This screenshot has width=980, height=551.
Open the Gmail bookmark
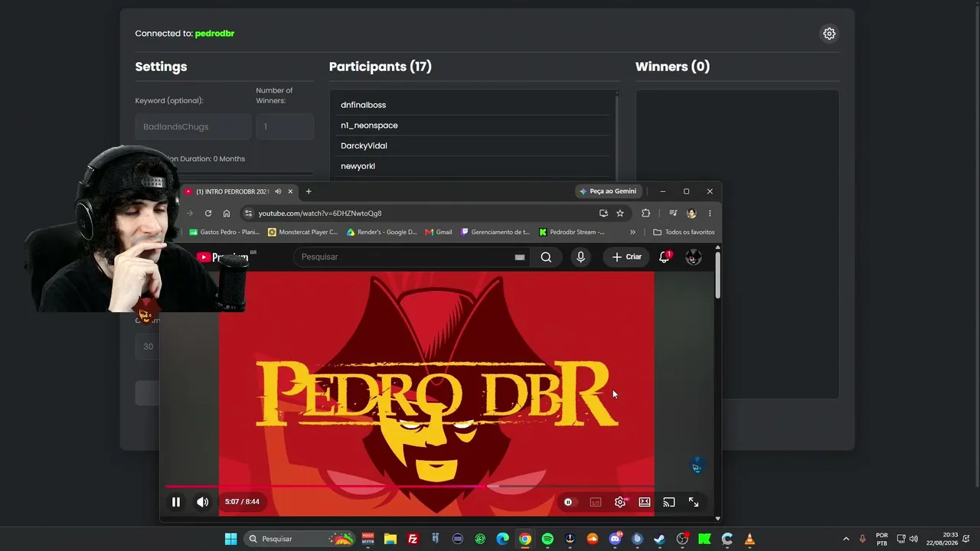439,232
